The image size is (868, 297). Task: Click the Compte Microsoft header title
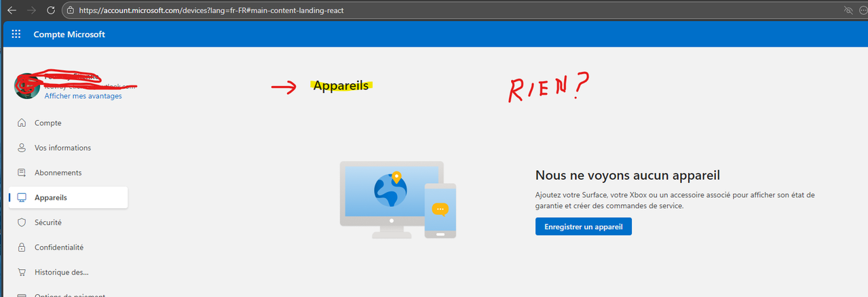coord(69,35)
